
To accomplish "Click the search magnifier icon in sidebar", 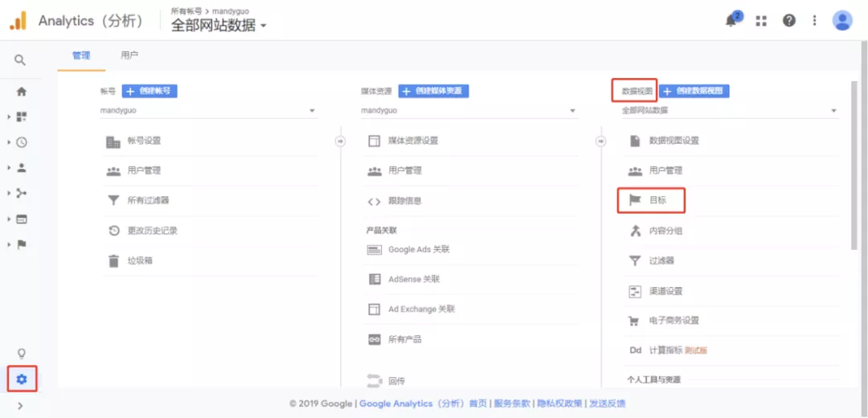I will [x=21, y=60].
